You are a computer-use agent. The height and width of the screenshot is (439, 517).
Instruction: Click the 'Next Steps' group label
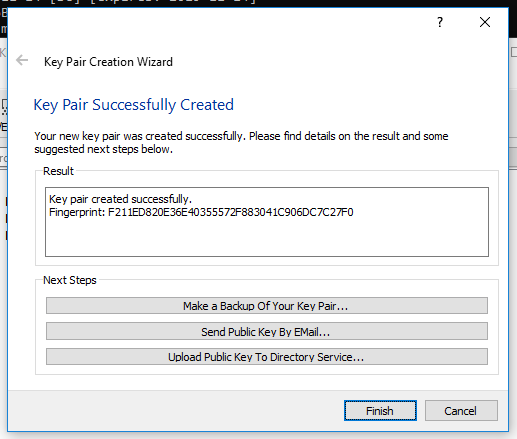point(70,280)
